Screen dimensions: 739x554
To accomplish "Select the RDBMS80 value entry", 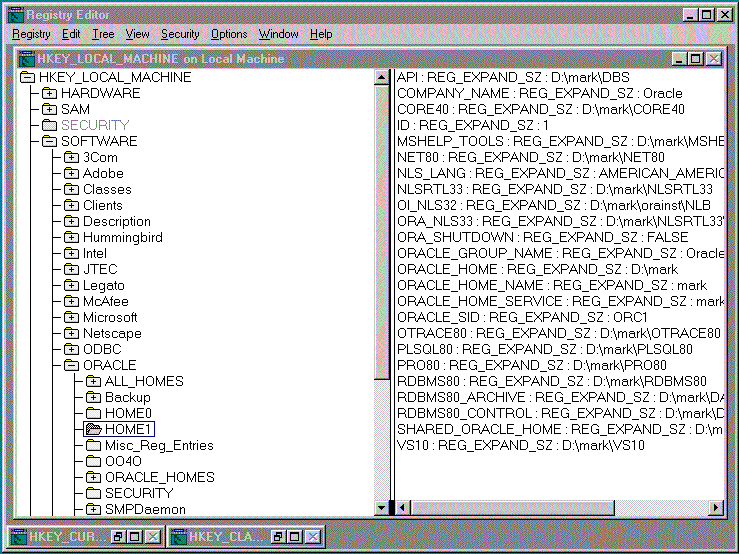I will point(552,381).
